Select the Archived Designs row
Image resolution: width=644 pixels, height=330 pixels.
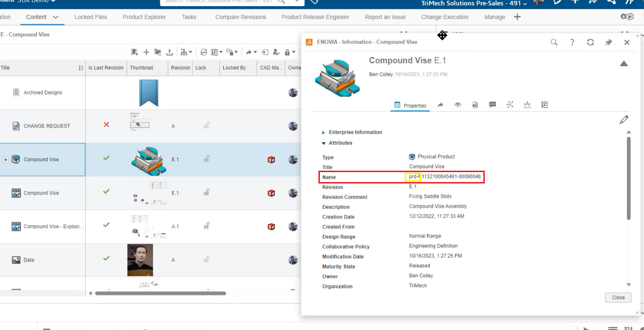pos(43,93)
